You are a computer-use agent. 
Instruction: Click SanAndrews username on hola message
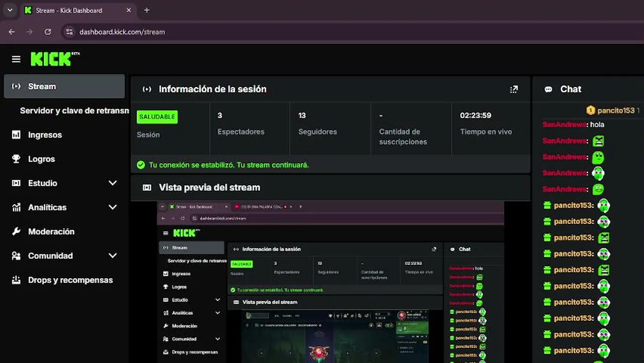565,125
